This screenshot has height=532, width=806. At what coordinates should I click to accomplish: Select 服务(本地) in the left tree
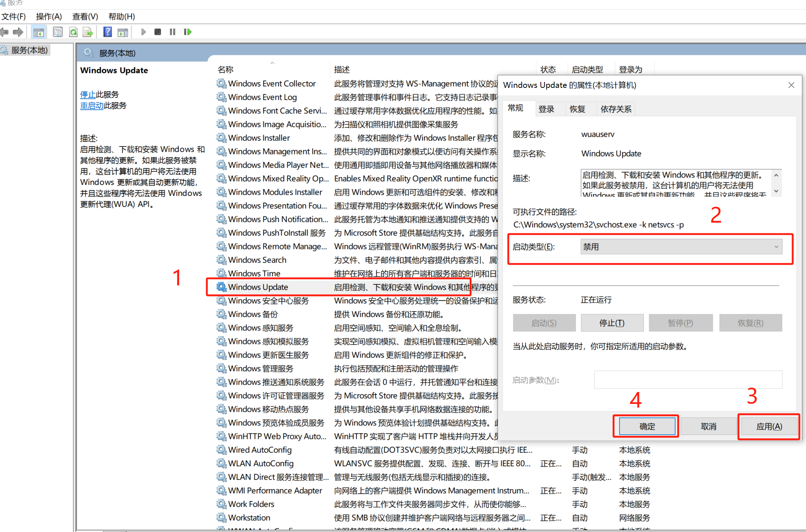(30, 50)
